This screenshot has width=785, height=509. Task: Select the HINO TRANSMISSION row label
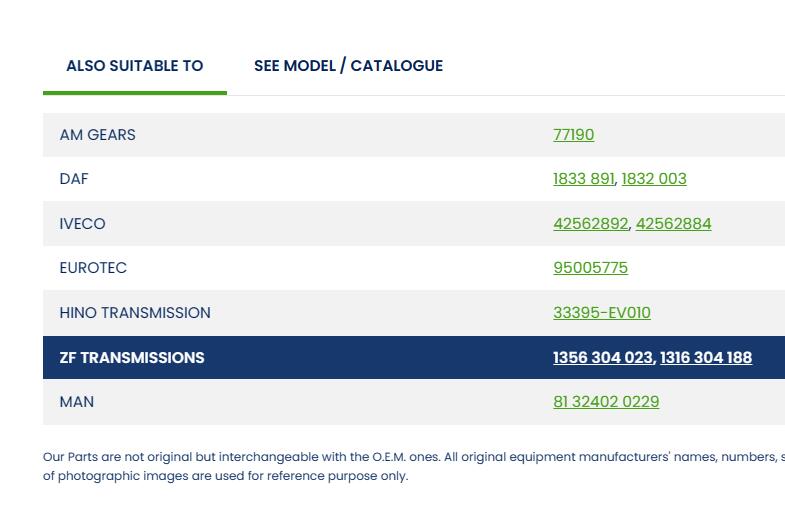135,313
